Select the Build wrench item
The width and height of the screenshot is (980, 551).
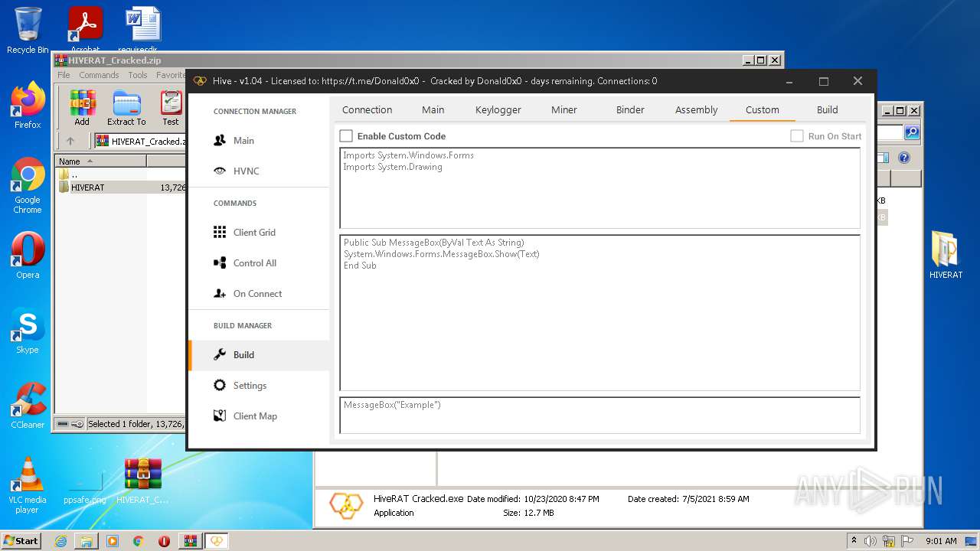coord(259,355)
